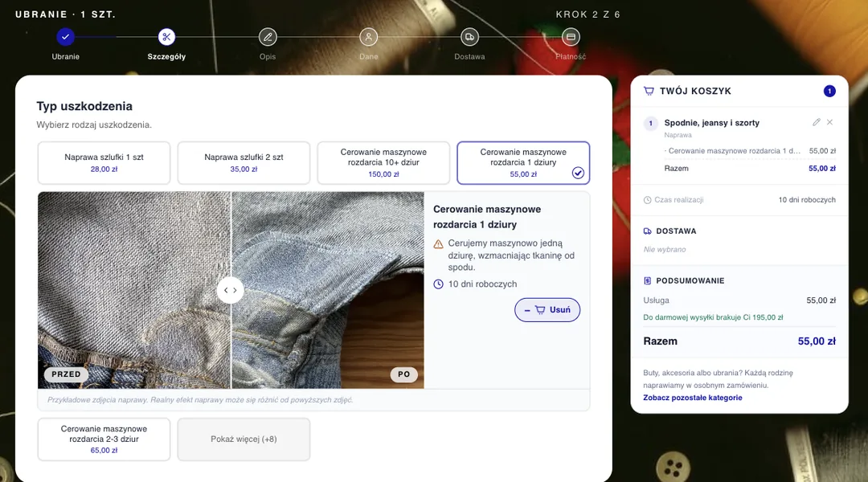Click the Dostawa step label
Viewport: 868px width, 482px height.
tap(469, 56)
